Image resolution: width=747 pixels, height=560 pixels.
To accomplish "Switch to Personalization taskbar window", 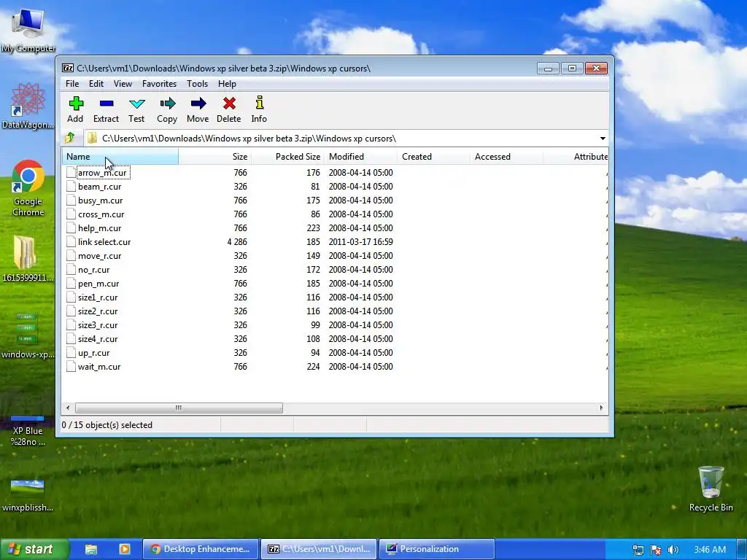I will [437, 549].
